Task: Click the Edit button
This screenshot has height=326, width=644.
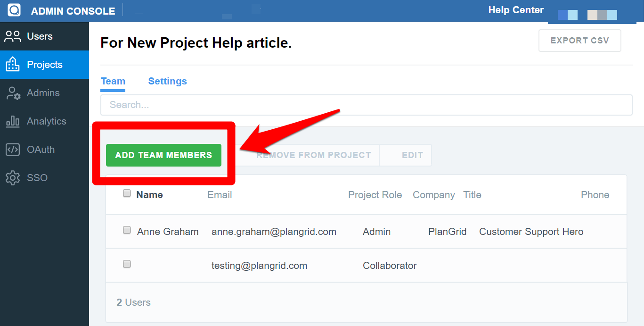Action: click(x=406, y=155)
